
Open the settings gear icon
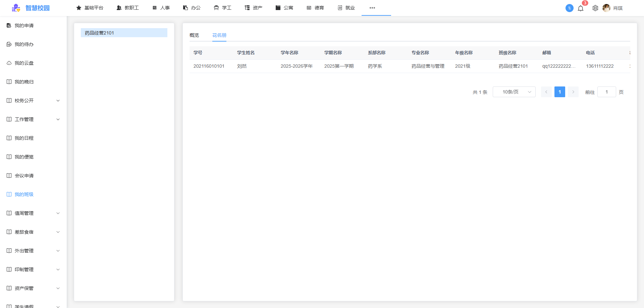click(x=595, y=8)
